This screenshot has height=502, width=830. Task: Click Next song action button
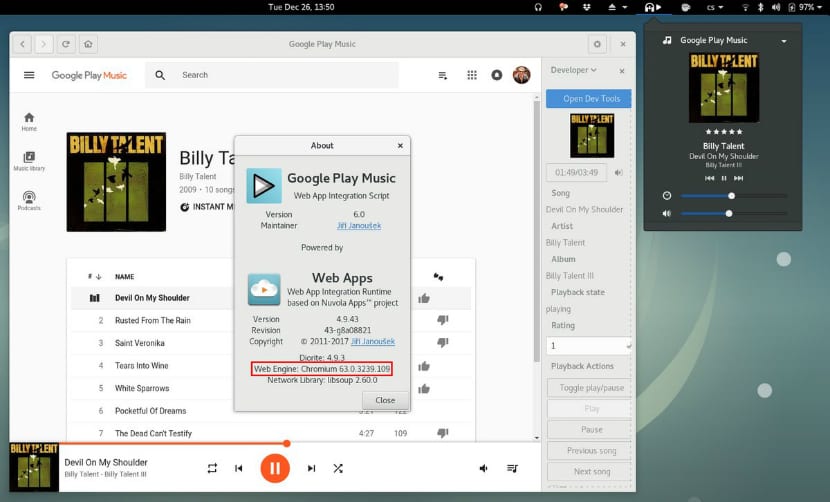coord(589,471)
